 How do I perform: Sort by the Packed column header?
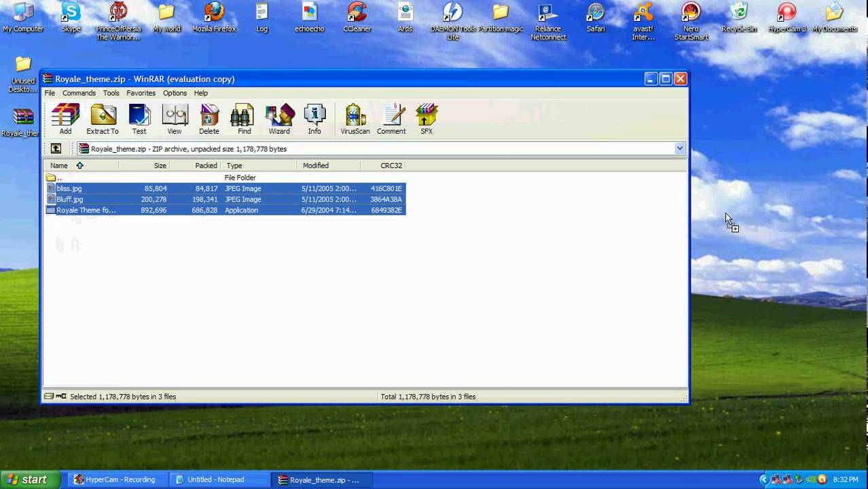click(x=195, y=166)
